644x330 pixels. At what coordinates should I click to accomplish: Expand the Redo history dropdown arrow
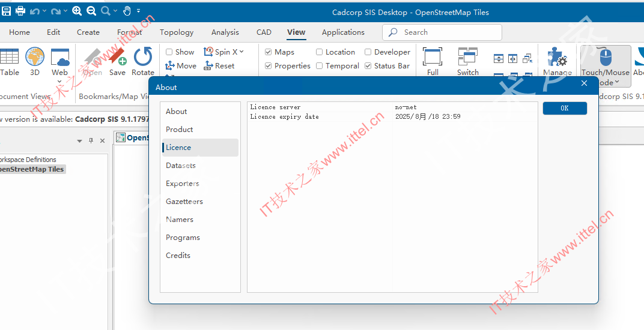coord(65,11)
